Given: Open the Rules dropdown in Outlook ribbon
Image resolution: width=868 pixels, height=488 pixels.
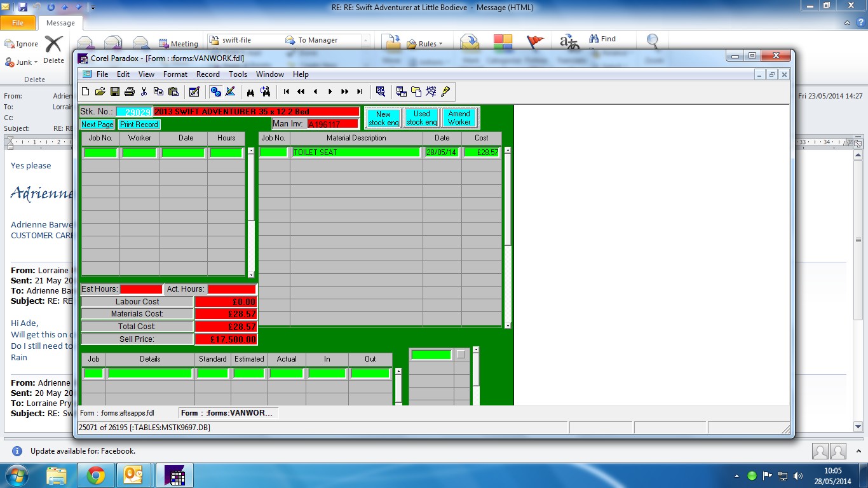Looking at the screenshot, I should pyautogui.click(x=430, y=44).
